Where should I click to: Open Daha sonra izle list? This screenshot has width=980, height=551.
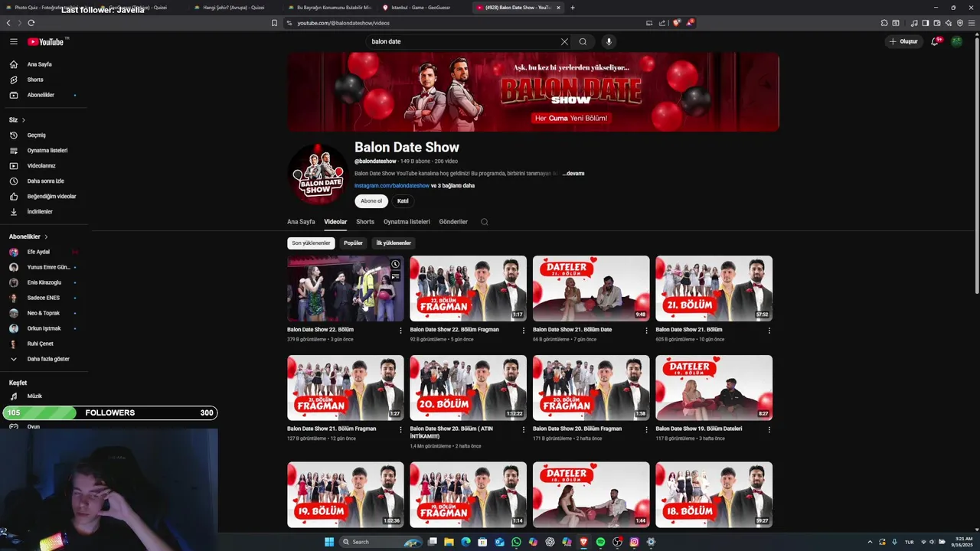point(46,181)
